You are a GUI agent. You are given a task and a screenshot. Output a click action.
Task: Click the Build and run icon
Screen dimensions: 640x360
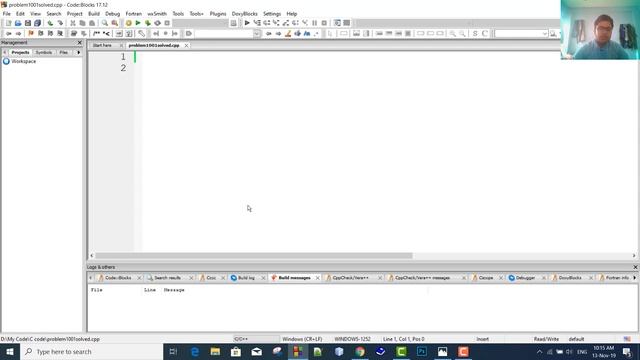pyautogui.click(x=148, y=23)
